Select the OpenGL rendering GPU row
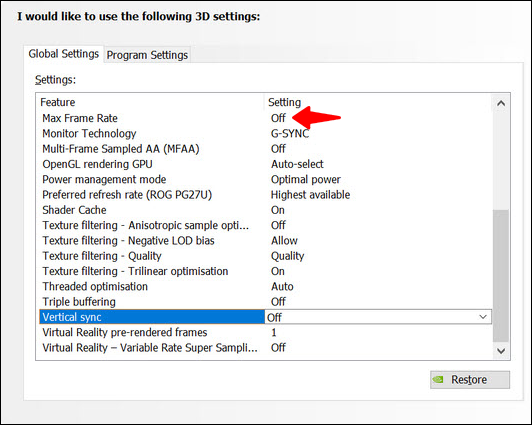This screenshot has height=425, width=532. pyautogui.click(x=265, y=164)
